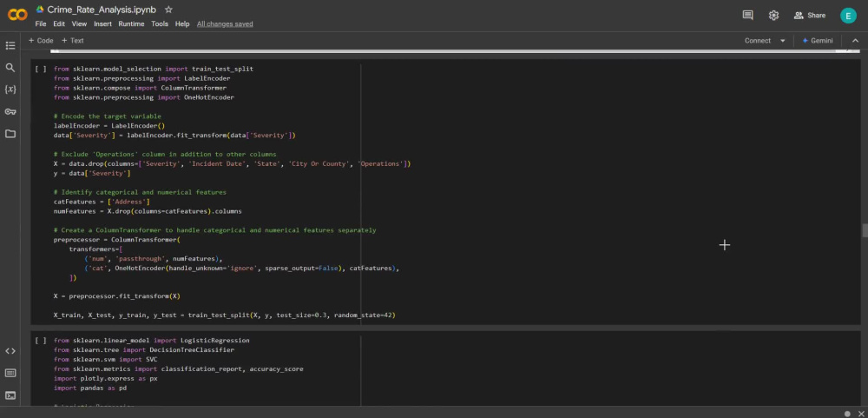Viewport: 868px width, 418px height.
Task: Open the Command palette icon
Action: click(10, 373)
